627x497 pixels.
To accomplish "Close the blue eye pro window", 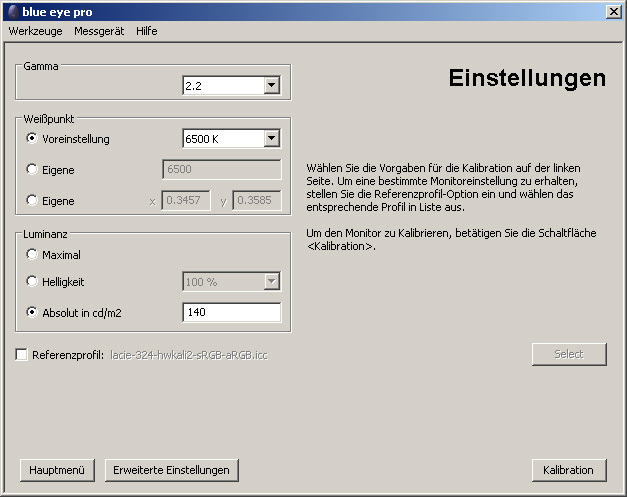I will pyautogui.click(x=613, y=11).
